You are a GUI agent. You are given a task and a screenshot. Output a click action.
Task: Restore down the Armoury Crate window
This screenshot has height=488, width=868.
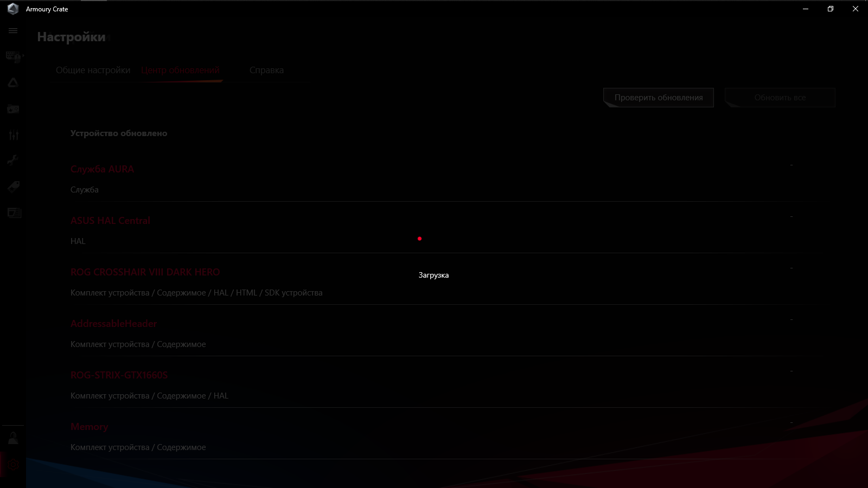pos(831,9)
